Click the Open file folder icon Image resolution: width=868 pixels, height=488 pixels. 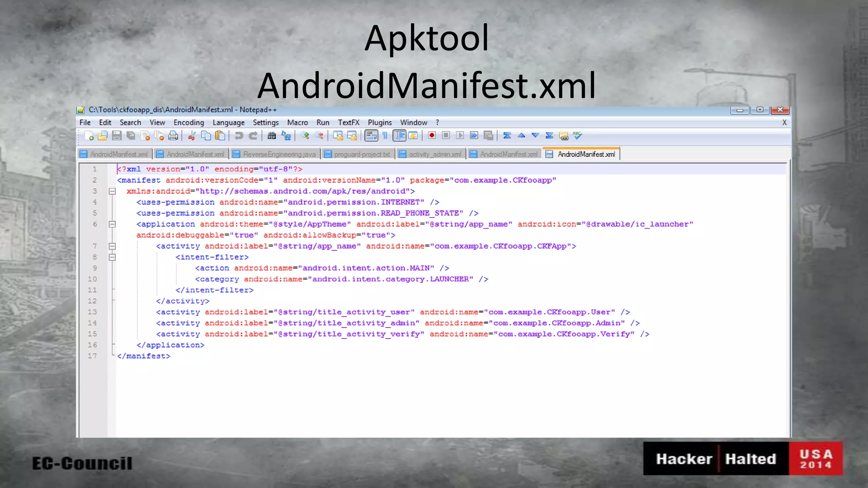point(103,136)
